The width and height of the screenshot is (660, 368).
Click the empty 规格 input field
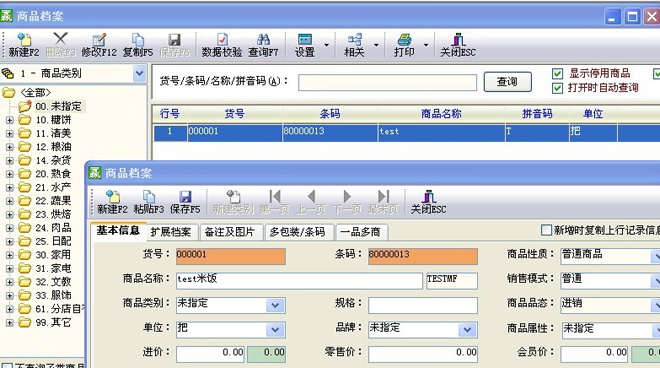[x=423, y=305]
